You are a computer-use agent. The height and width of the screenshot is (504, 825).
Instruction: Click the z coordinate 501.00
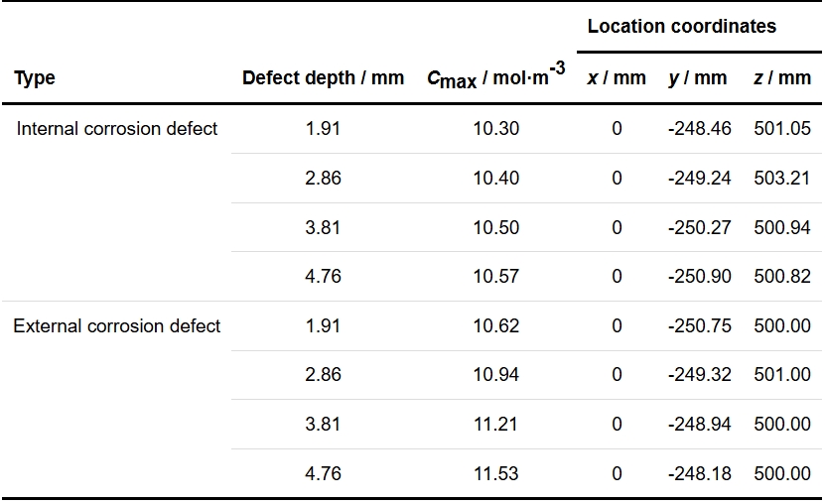pyautogui.click(x=782, y=375)
